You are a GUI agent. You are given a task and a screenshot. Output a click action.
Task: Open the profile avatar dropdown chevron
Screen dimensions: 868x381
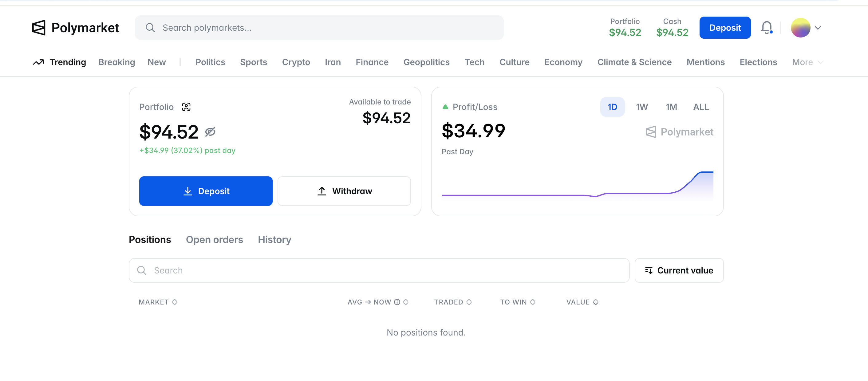818,28
